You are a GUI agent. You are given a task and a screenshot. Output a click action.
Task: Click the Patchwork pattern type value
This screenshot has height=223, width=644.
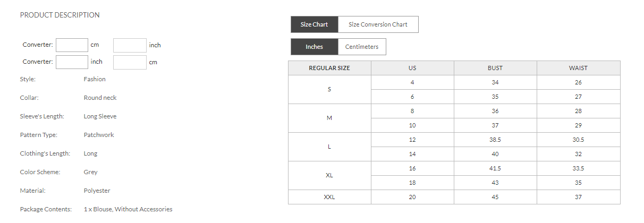(x=99, y=135)
